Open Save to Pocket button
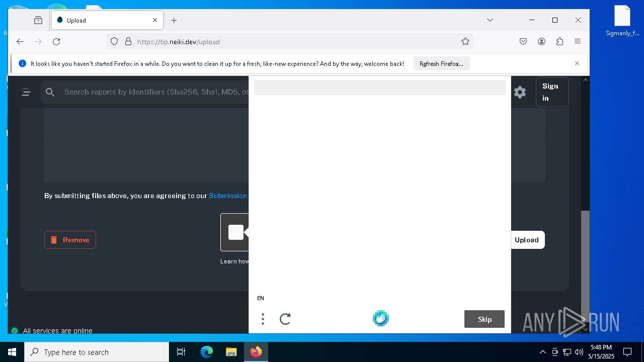Image resolution: width=644 pixels, height=362 pixels. point(523,42)
